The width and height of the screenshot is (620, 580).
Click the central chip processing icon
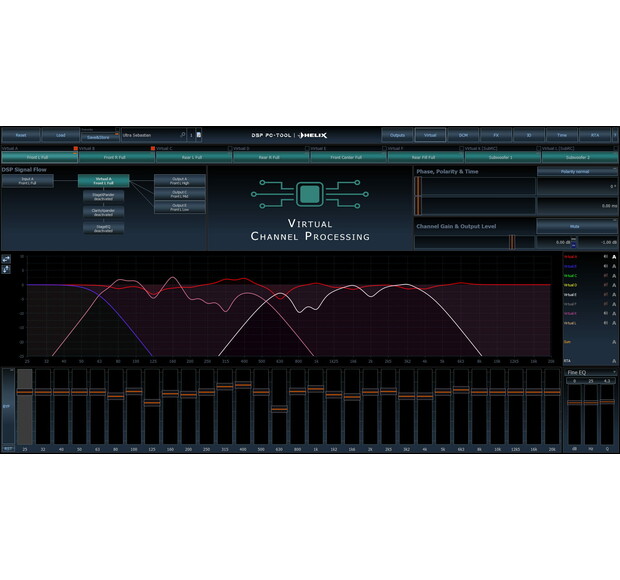[x=309, y=194]
